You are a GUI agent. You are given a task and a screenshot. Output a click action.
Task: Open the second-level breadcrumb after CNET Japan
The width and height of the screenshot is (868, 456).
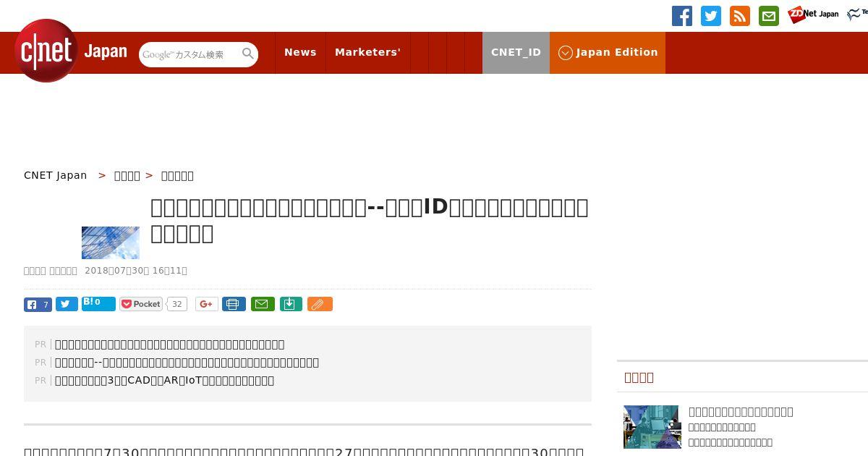click(x=127, y=175)
